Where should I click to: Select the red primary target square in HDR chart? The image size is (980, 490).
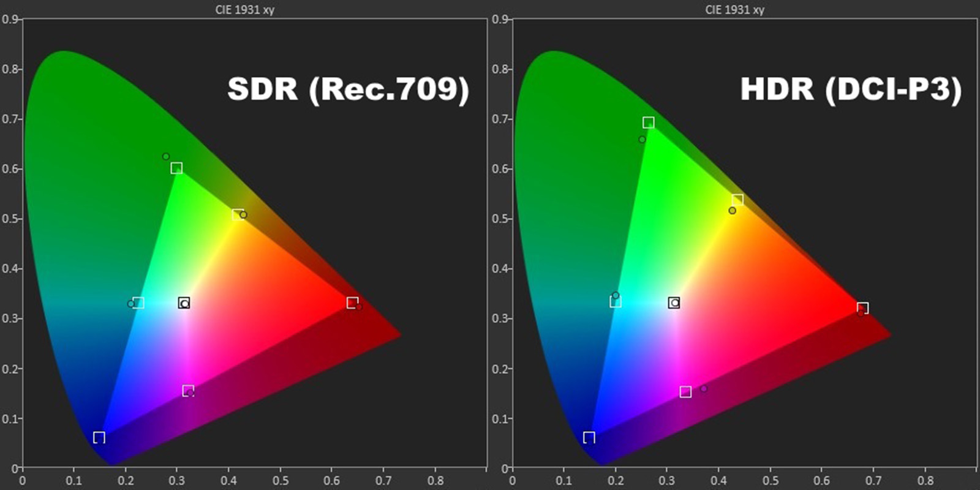(x=862, y=307)
